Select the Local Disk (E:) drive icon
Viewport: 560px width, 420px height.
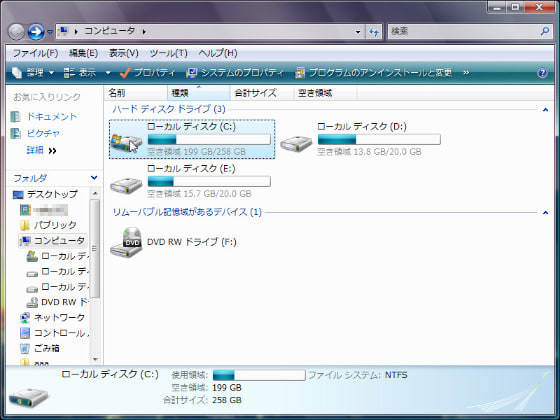[x=126, y=185]
